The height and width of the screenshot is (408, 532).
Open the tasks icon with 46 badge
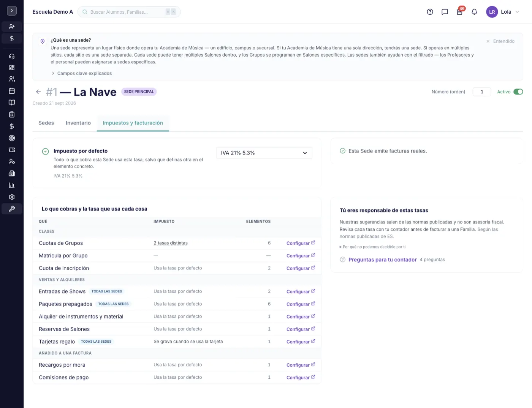coord(460,12)
